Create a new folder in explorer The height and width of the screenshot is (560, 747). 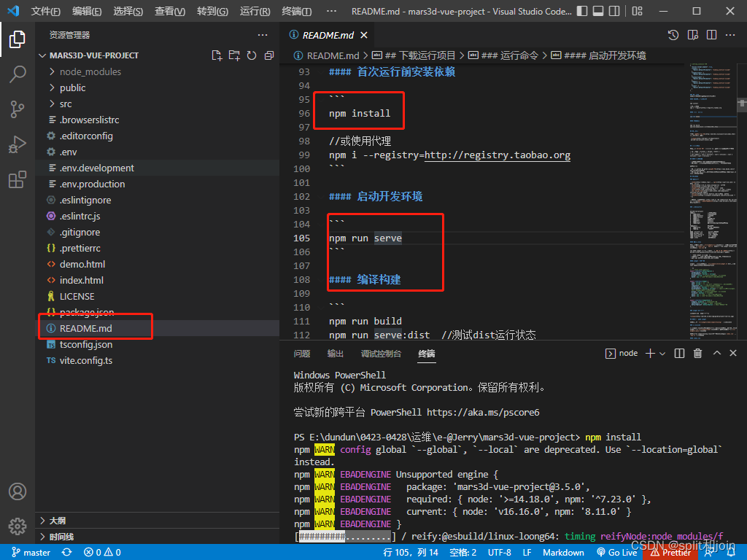(234, 55)
